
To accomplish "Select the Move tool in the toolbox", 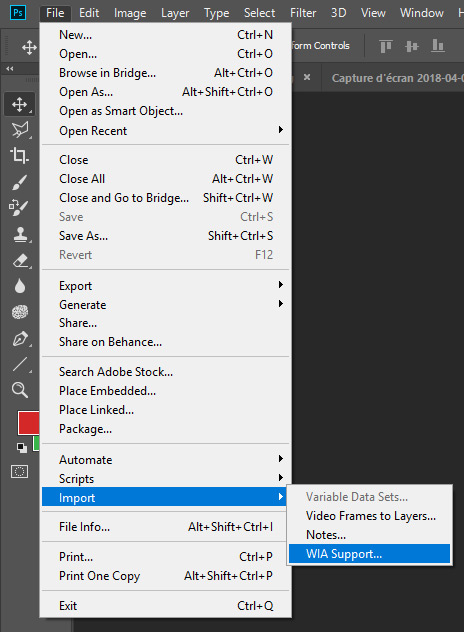I will 19,105.
